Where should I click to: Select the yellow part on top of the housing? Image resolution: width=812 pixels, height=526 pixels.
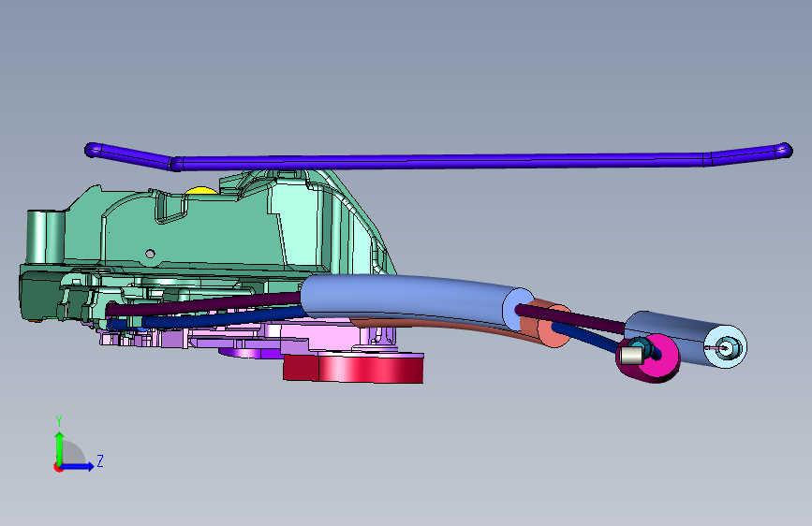[x=201, y=190]
